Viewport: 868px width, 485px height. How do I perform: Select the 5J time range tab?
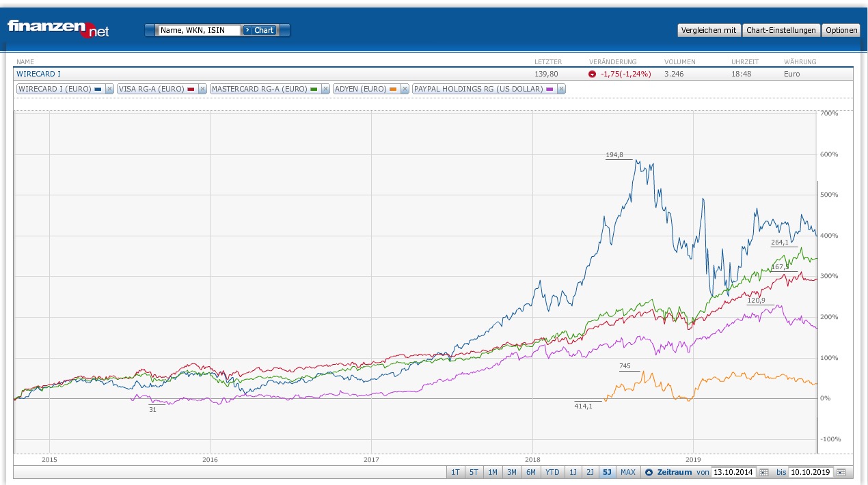point(608,472)
